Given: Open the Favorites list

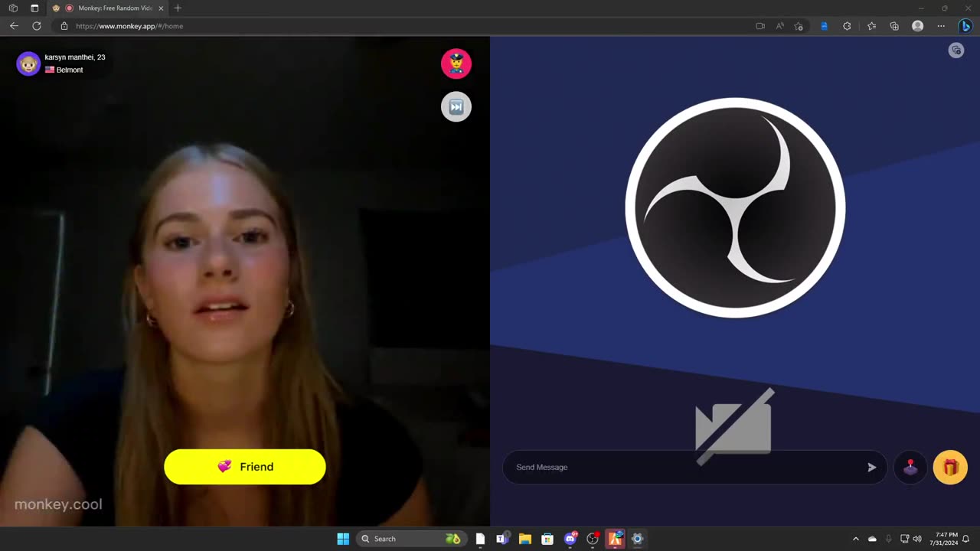Looking at the screenshot, I should [x=871, y=26].
